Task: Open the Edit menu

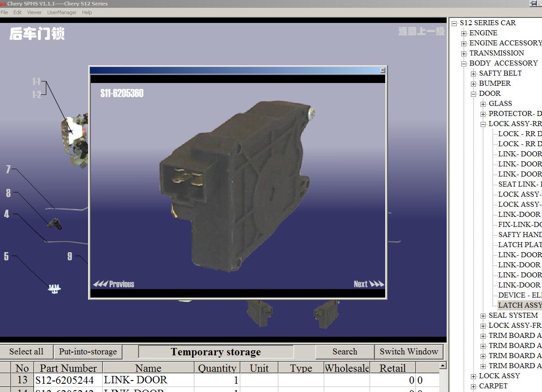Action: [17, 12]
